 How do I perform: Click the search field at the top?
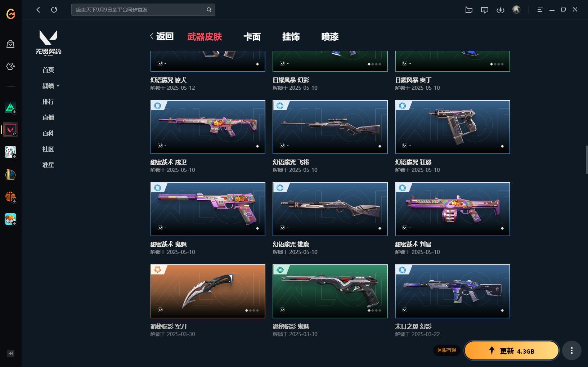click(x=143, y=10)
